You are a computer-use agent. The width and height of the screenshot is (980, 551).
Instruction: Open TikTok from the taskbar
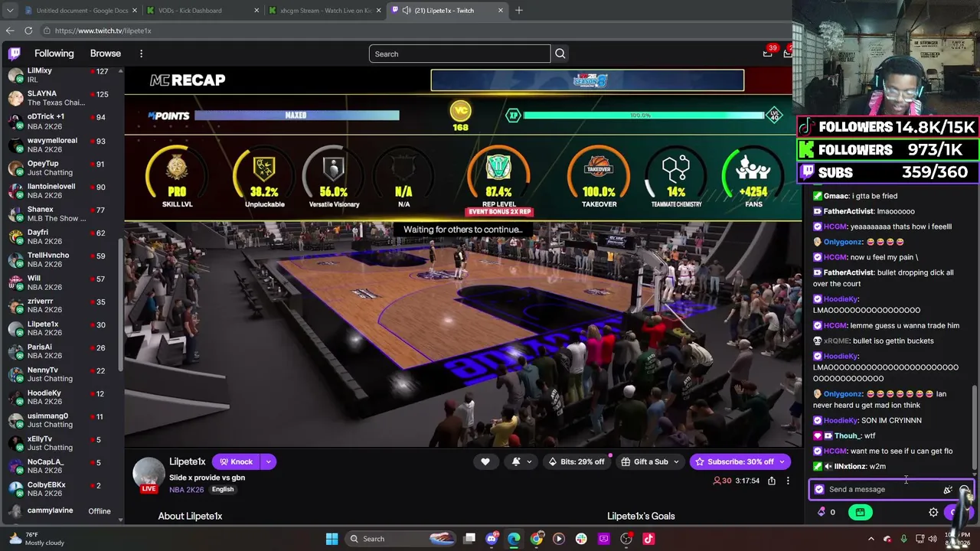(x=648, y=539)
